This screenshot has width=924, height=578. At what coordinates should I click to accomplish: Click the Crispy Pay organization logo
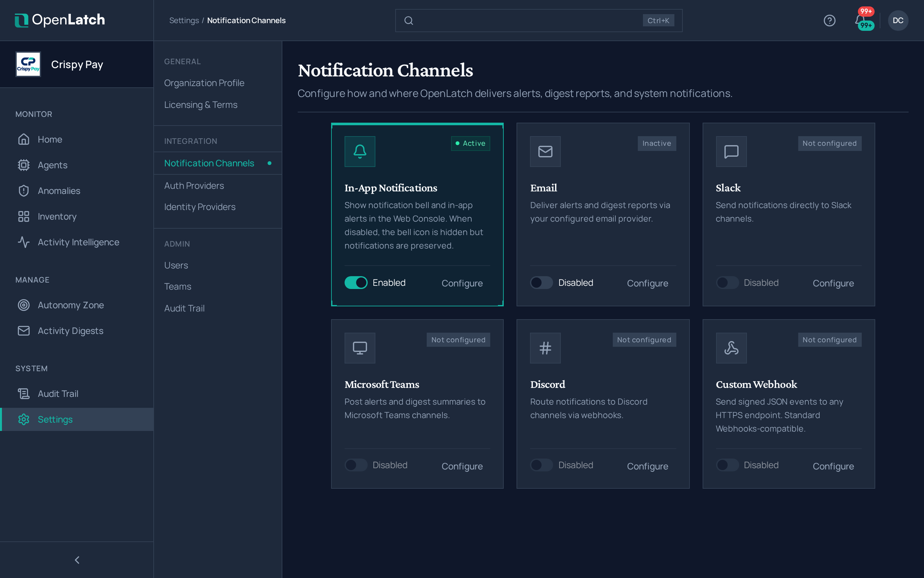(28, 64)
